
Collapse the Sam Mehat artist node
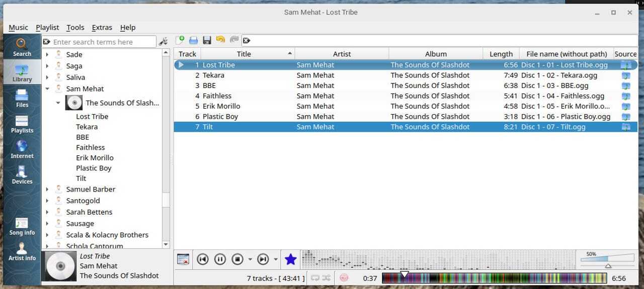tap(47, 89)
